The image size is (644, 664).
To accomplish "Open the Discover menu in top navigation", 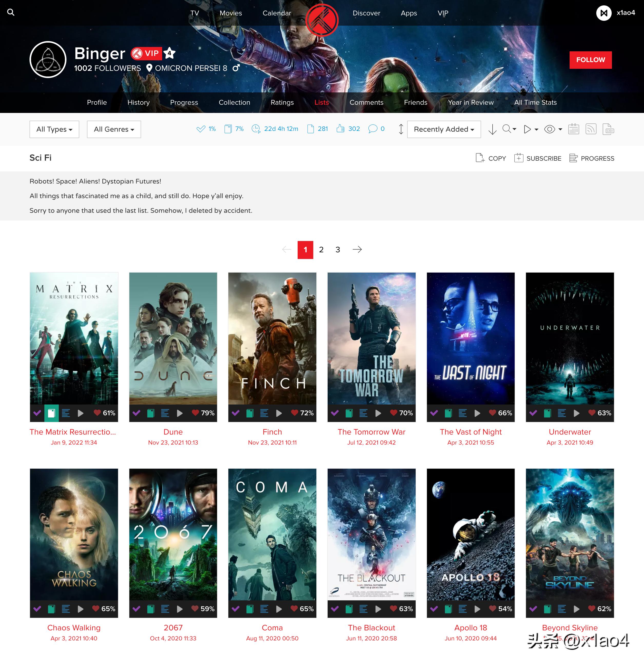I will (366, 13).
